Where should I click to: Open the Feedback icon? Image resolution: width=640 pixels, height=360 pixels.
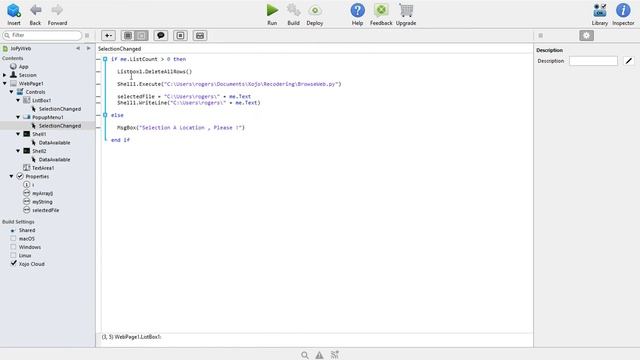[381, 10]
